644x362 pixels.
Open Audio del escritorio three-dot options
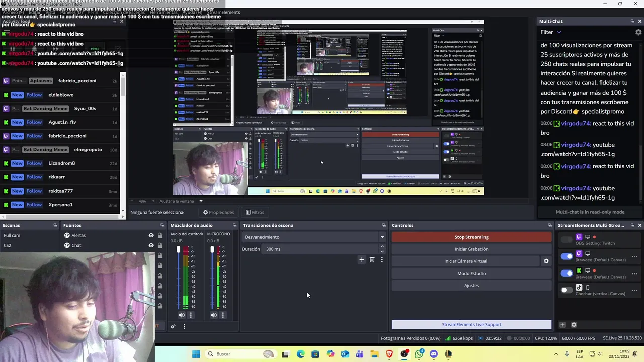[191, 315]
